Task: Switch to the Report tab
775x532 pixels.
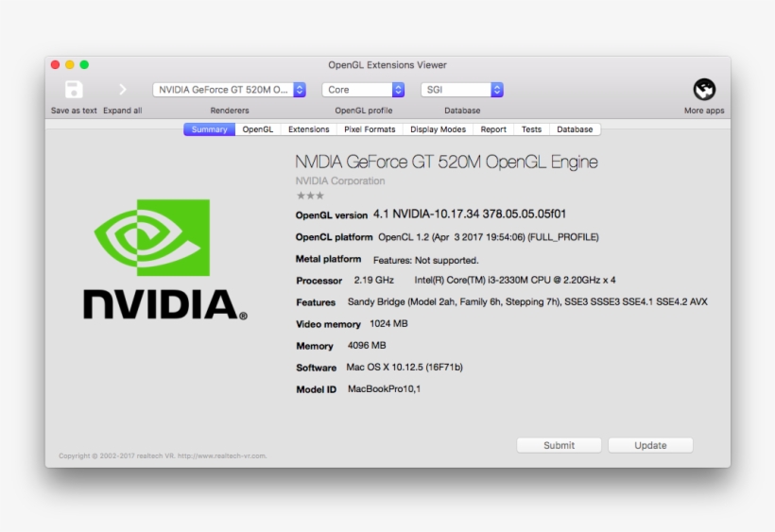Action: click(493, 129)
